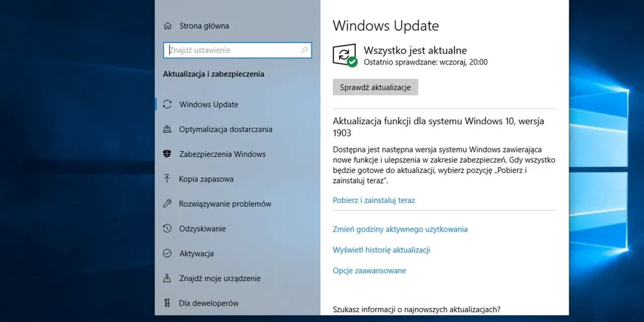Click the Odzyskiwanie clock-arrow icon
The image size is (644, 322).
pyautogui.click(x=168, y=228)
